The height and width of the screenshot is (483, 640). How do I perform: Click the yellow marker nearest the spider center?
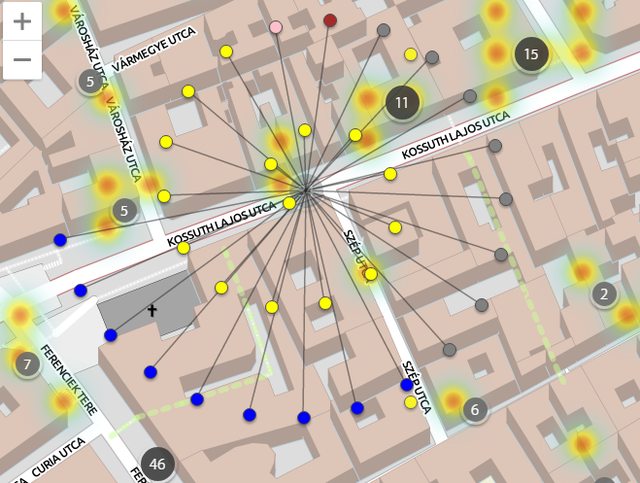tap(289, 203)
